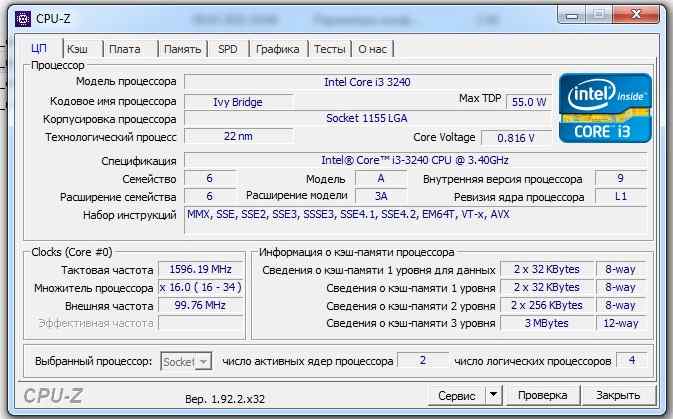Expand the arrow next to Сервис button

[494, 395]
